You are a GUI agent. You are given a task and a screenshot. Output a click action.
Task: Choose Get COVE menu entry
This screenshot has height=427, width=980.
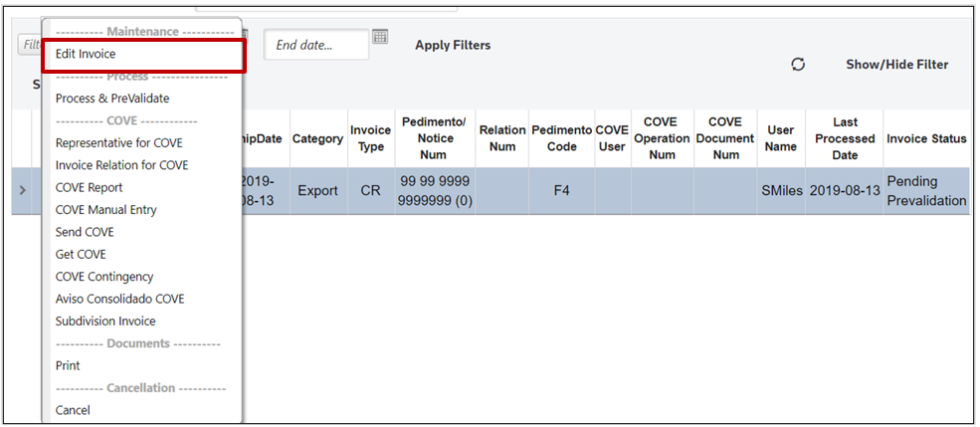pyautogui.click(x=81, y=255)
